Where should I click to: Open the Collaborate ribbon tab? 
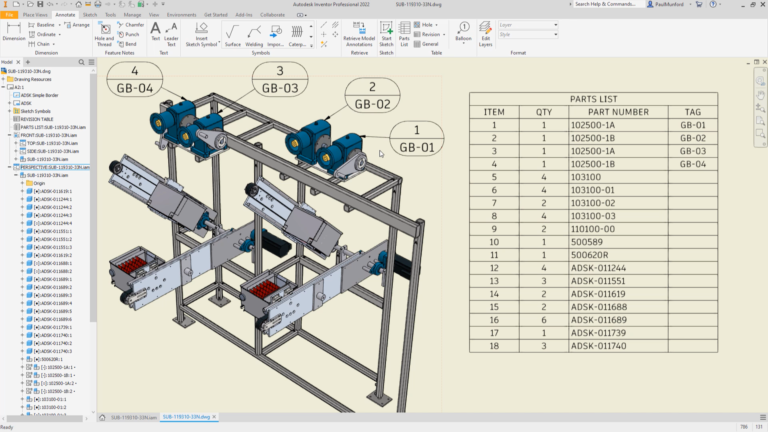click(x=272, y=15)
